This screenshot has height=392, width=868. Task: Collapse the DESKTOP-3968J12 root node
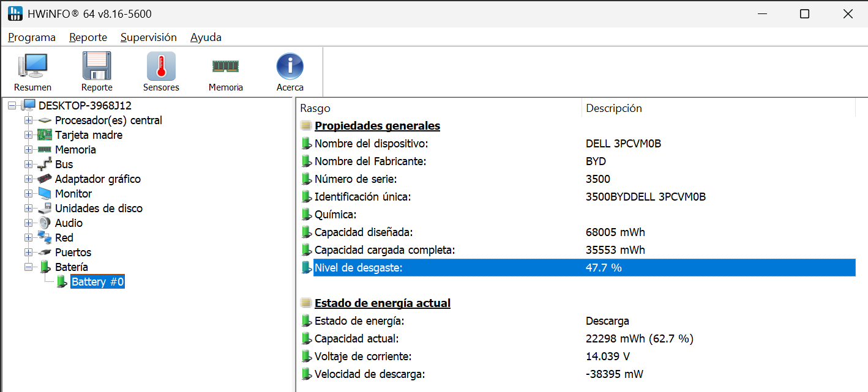[12, 106]
